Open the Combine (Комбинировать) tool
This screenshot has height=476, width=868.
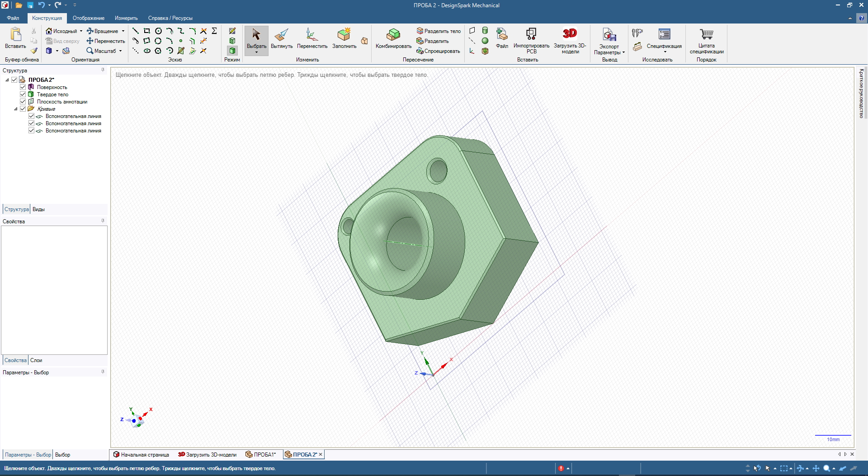(393, 38)
